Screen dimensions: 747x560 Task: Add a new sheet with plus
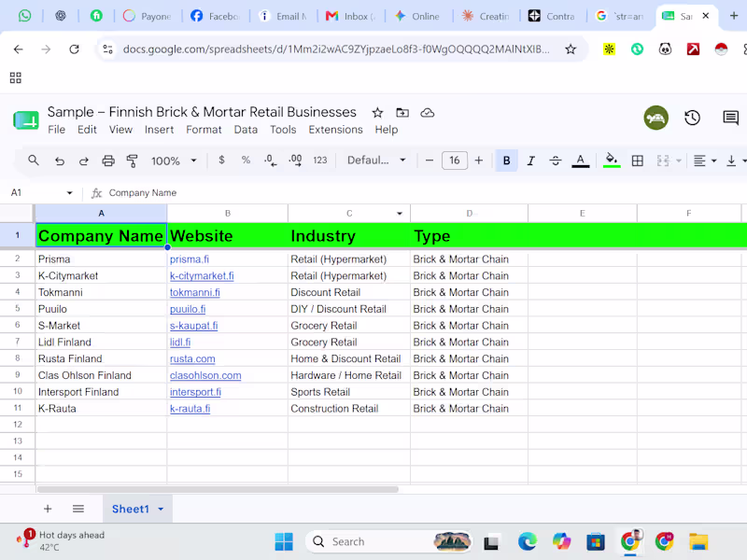(48, 509)
